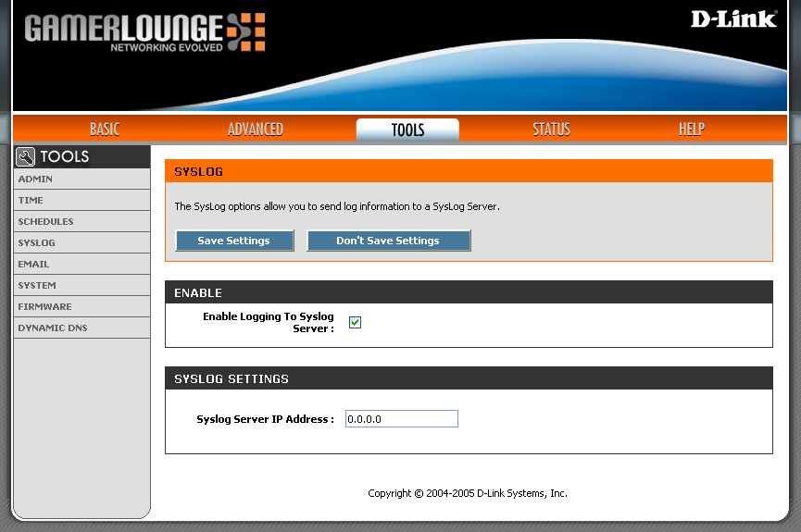The height and width of the screenshot is (532, 801).
Task: Open Dynamic DNS settings
Action: [82, 328]
